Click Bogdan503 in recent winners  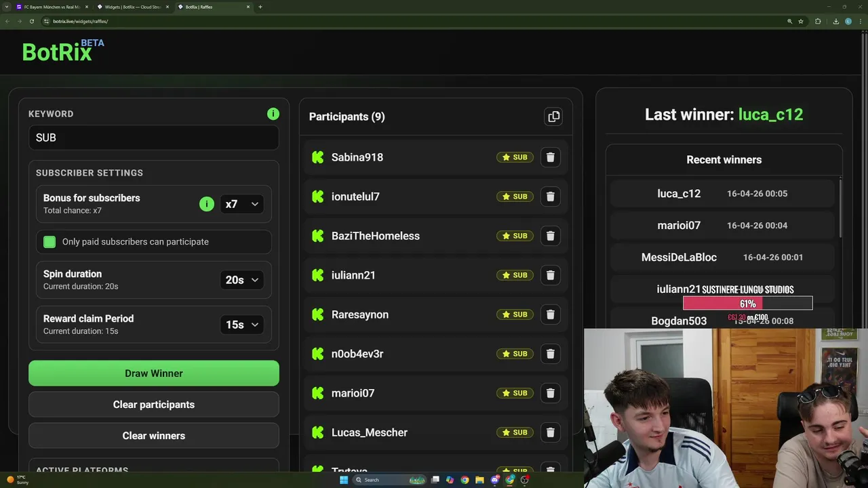pyautogui.click(x=679, y=321)
